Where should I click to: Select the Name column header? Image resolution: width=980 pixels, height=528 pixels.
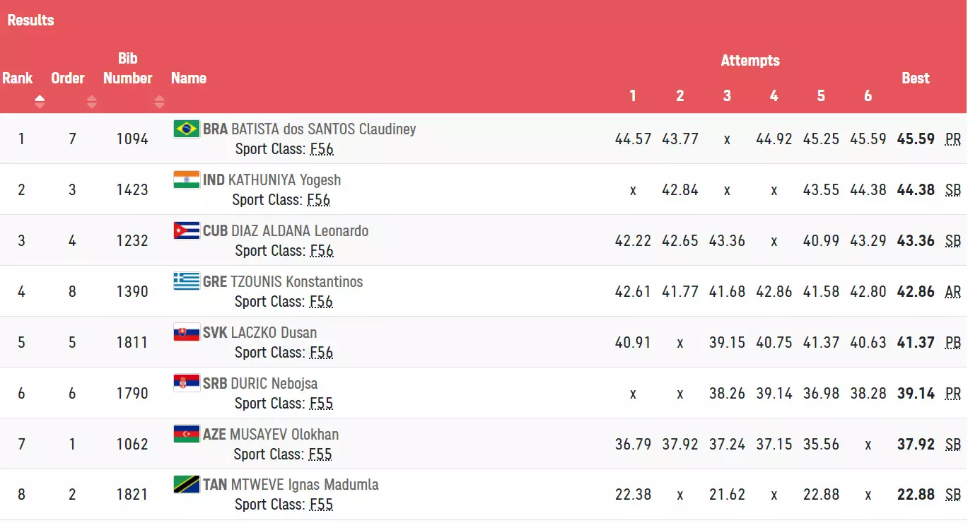(189, 78)
